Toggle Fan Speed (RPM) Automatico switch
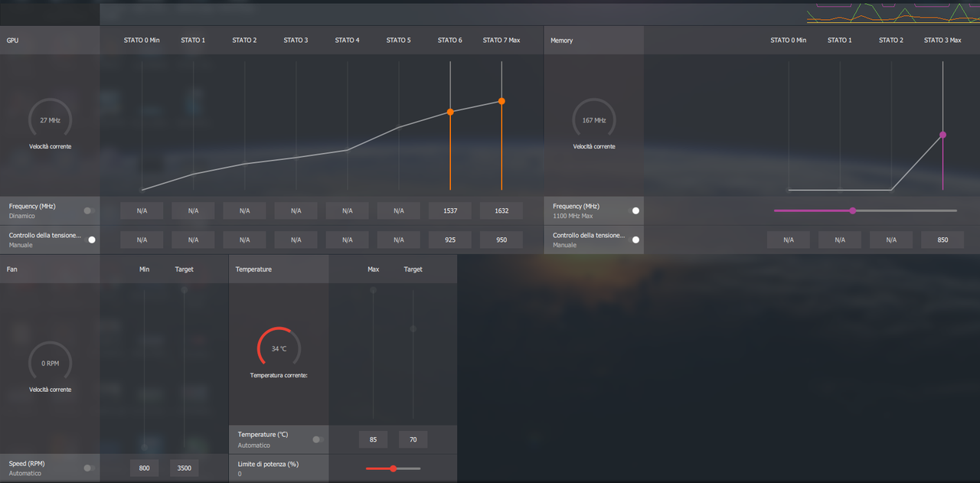This screenshot has height=483, width=980. point(89,468)
